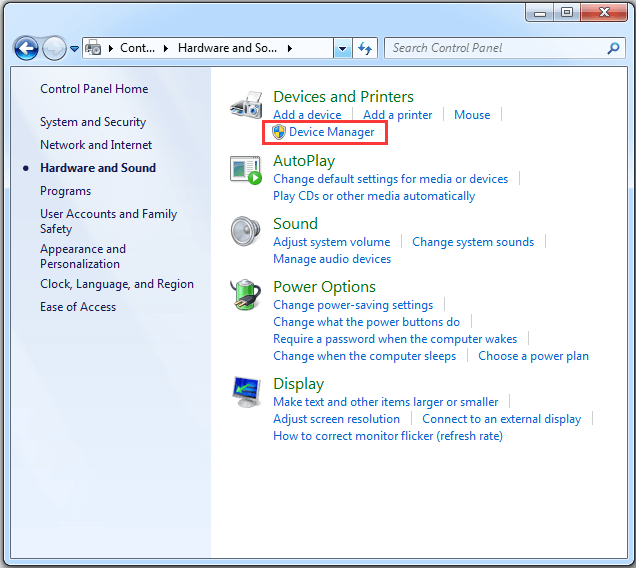This screenshot has height=568, width=636.
Task: Click Make text and other items larger or smaller
Action: point(386,402)
